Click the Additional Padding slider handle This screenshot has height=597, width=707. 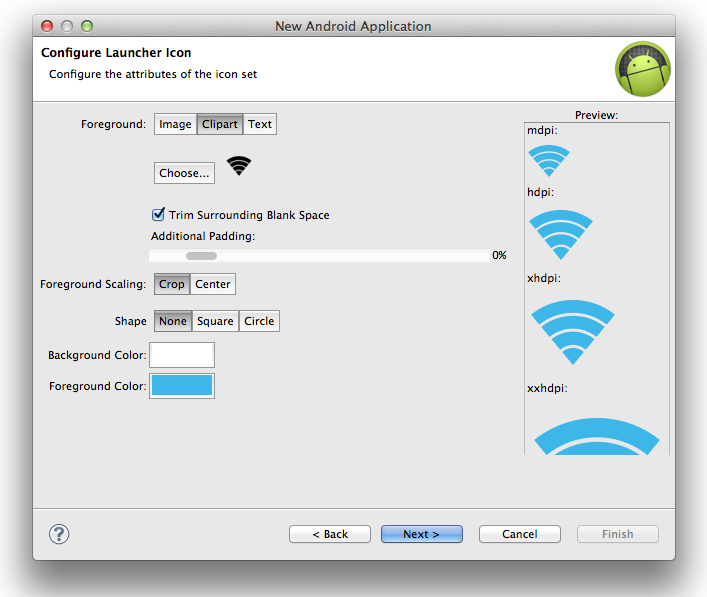coord(202,256)
